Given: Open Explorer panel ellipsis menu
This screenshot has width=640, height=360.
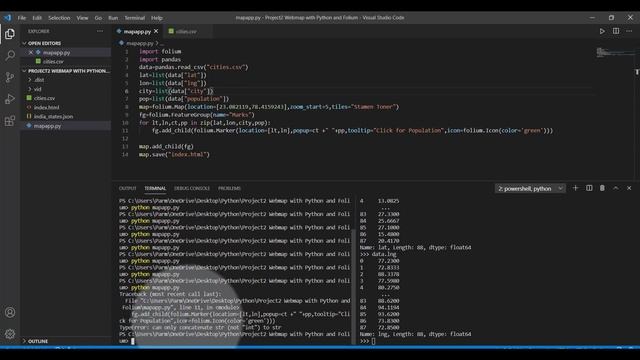Looking at the screenshot, I should [x=100, y=31].
